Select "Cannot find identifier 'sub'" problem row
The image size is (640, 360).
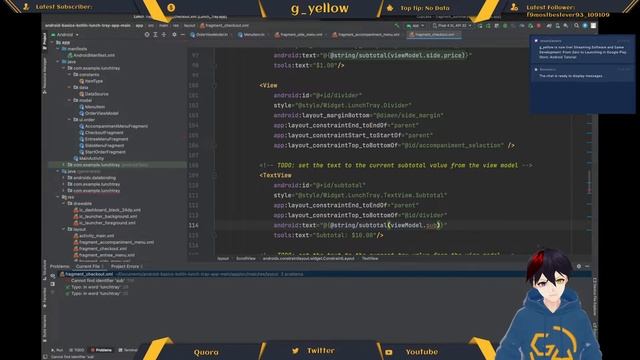coord(97,281)
